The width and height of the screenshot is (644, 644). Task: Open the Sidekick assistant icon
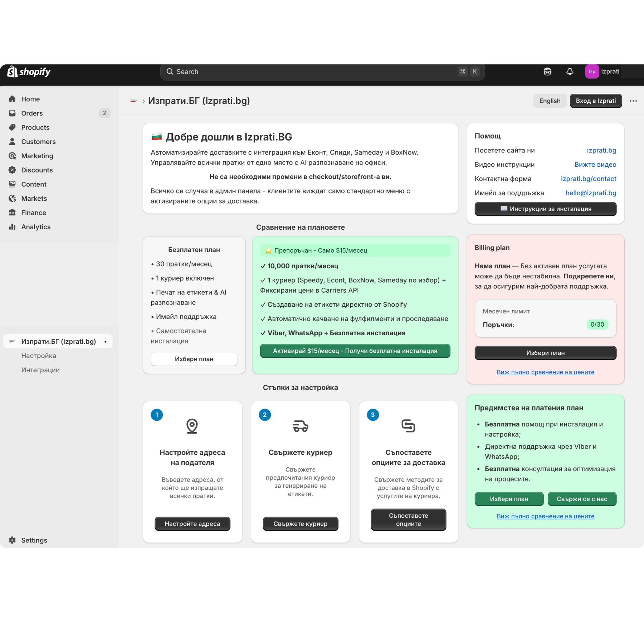coord(547,72)
